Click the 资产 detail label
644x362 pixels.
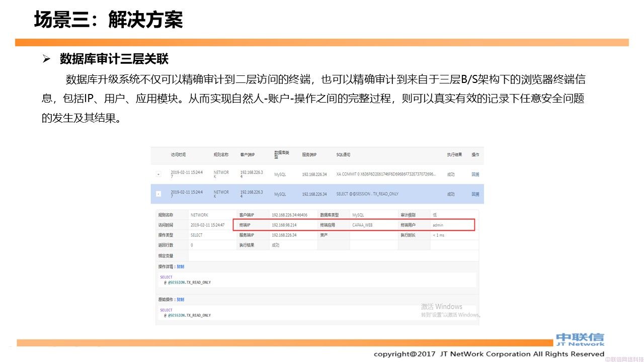324,235
